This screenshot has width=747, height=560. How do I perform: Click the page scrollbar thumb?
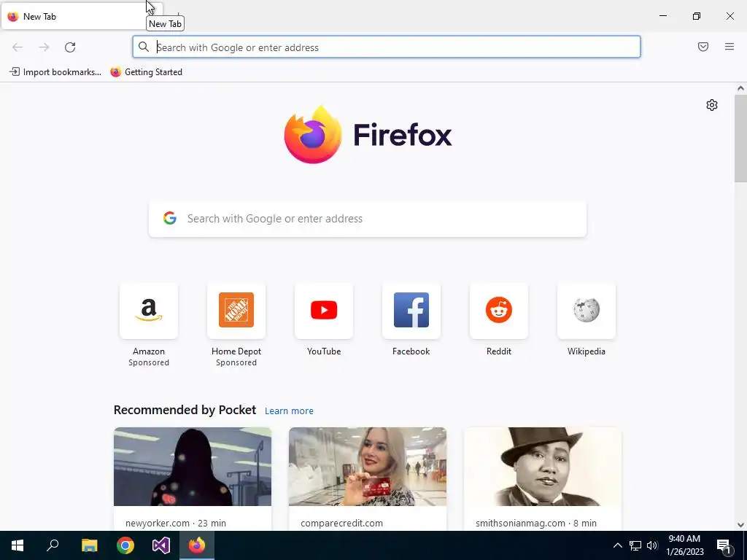click(x=740, y=138)
